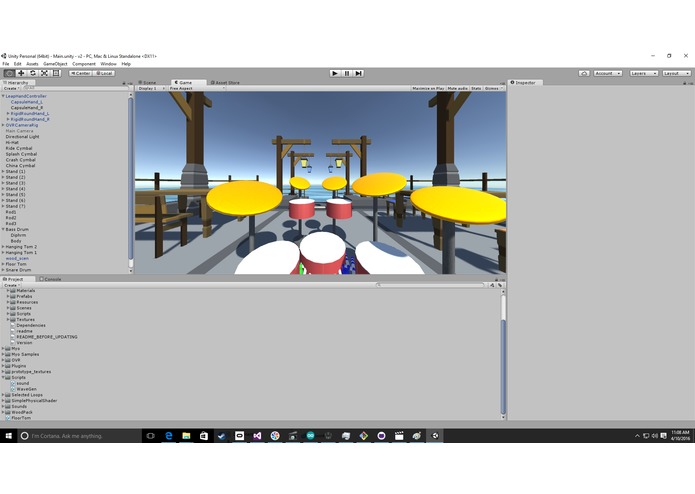The image size is (695, 494).
Task: Open the Display 1 dropdown
Action: pos(151,89)
